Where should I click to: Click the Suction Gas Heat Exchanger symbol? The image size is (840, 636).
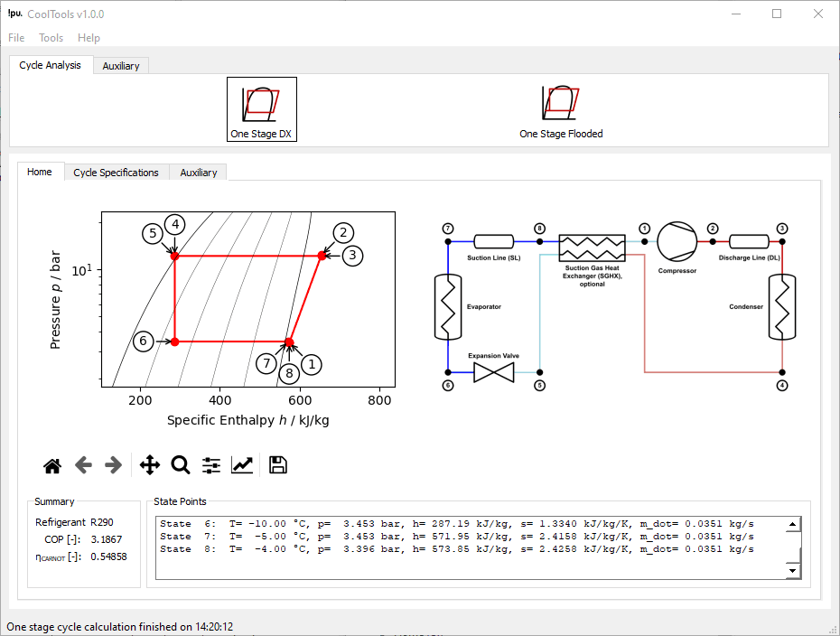(592, 248)
